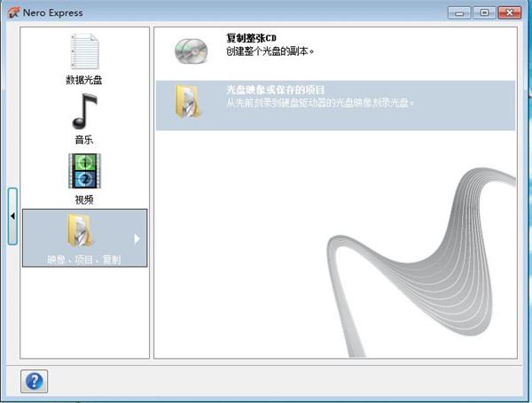Screen dimensions: 532x403
Task: Expand arrow beside 映像、项目、复制
Action: (137, 238)
